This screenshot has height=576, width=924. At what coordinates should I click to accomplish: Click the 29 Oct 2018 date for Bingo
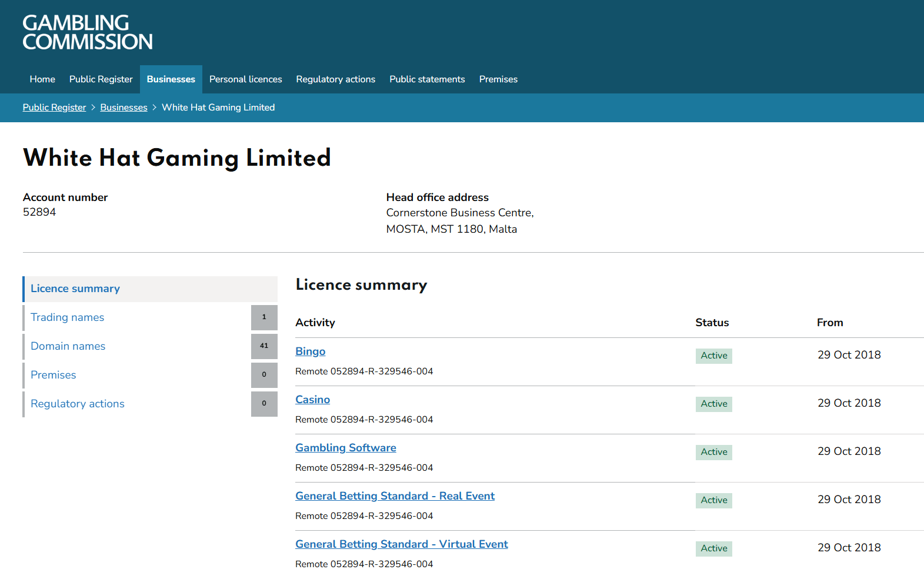849,355
